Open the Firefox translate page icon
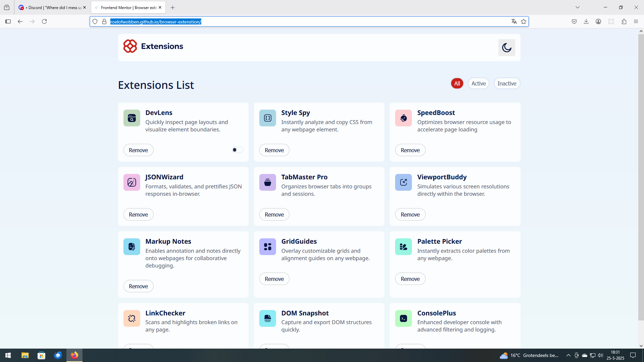 [x=514, y=22]
